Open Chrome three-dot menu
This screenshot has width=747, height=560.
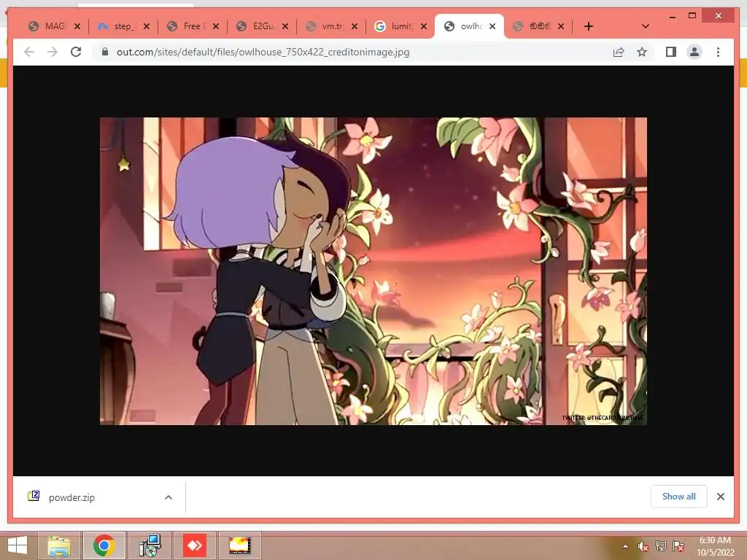[x=718, y=52]
